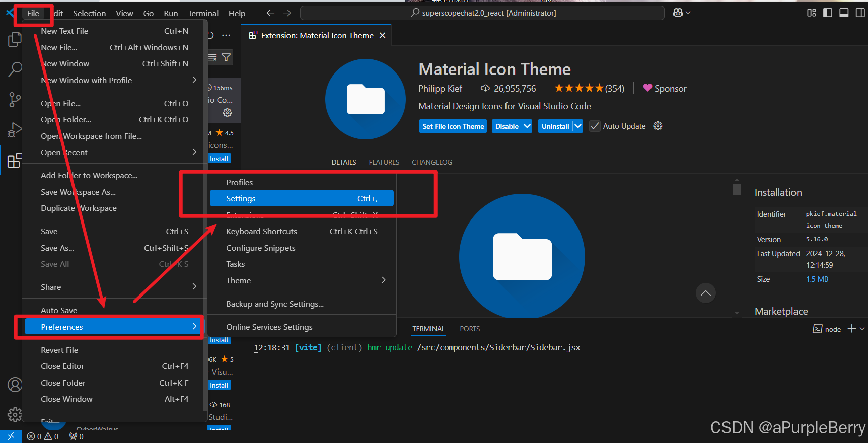Expand the Open Recent submenu
The height and width of the screenshot is (443, 868).
click(114, 152)
